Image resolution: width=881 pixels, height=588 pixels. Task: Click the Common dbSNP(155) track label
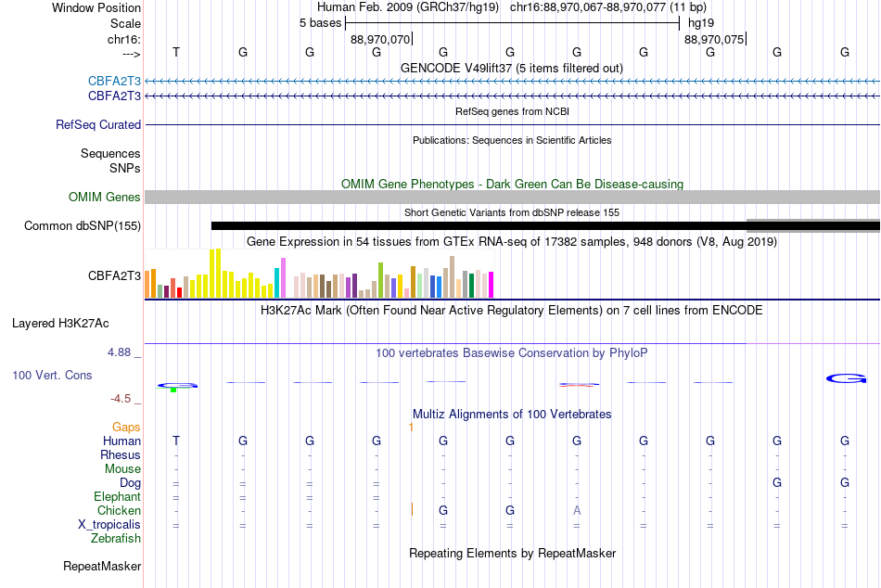click(x=83, y=225)
